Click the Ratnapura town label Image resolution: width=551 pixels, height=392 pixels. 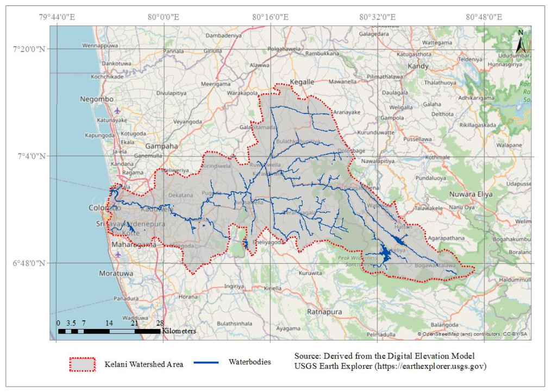[324, 312]
